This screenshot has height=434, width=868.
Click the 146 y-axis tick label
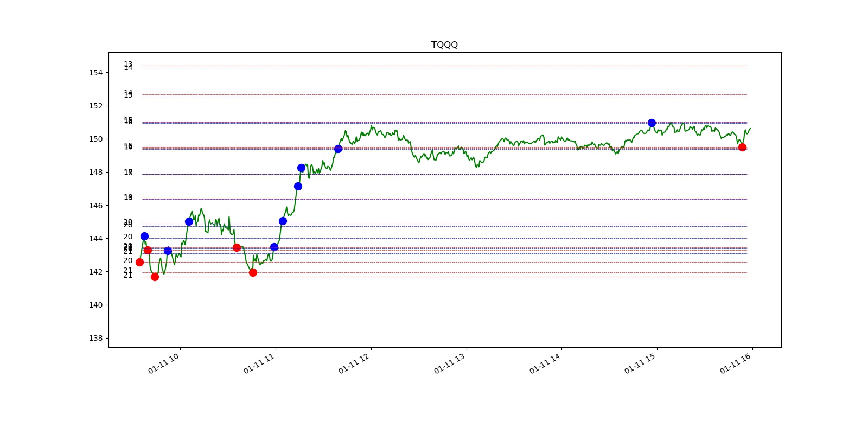click(x=95, y=206)
